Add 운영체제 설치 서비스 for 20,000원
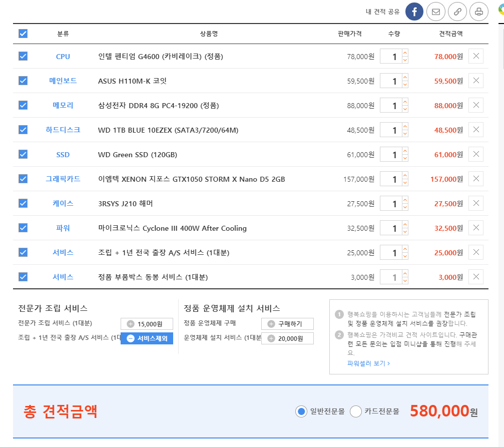 tap(287, 338)
